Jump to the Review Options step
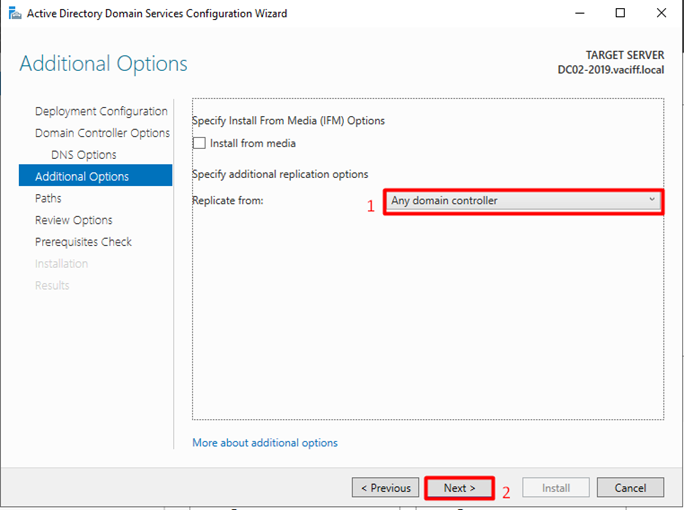This screenshot has width=684, height=510. click(73, 220)
